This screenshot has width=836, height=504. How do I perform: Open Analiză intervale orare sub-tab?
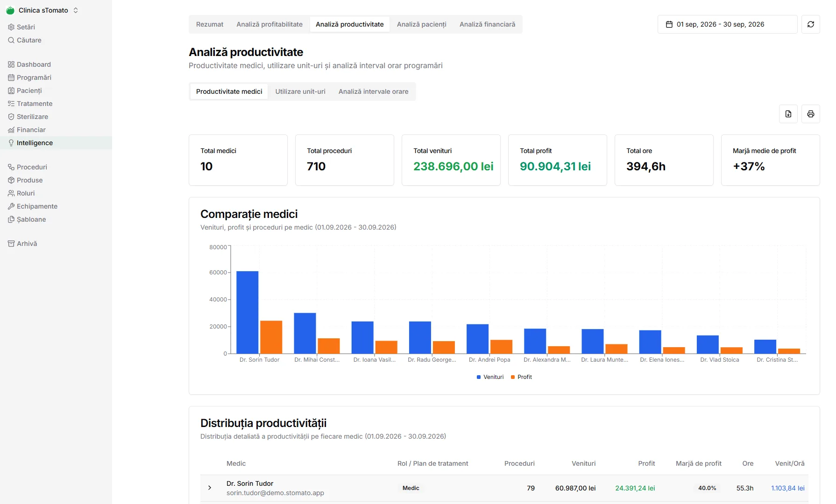click(374, 91)
